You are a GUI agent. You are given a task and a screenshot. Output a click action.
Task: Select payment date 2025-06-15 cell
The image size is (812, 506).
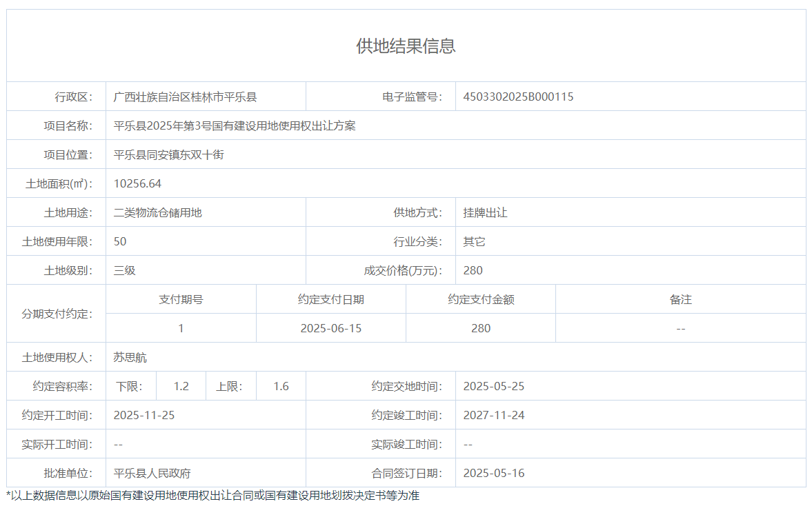[x=331, y=329]
